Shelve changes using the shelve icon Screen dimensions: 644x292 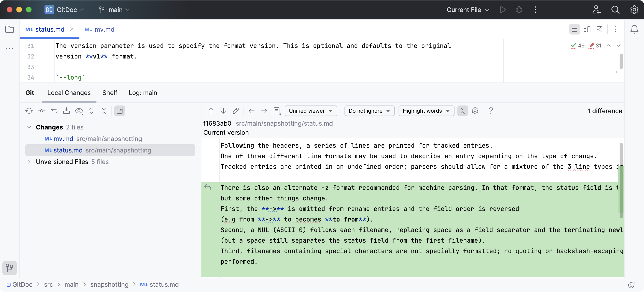(66, 111)
